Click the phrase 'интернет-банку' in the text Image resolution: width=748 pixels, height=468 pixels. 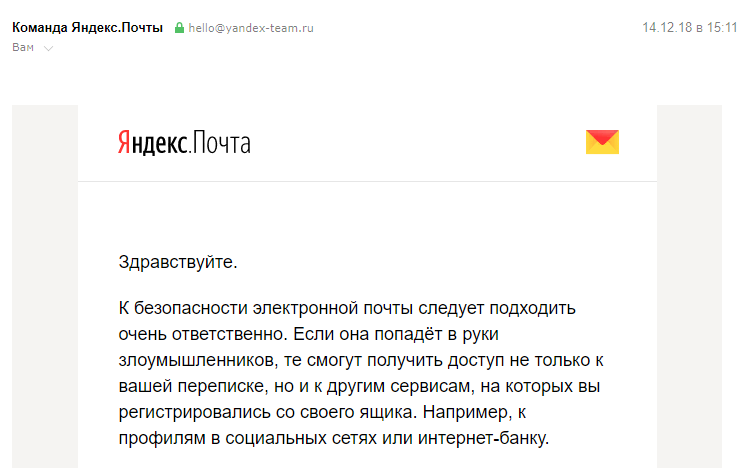[x=492, y=438]
